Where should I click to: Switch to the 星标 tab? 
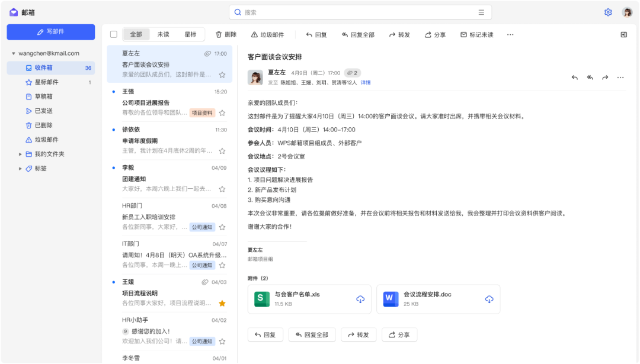(190, 35)
